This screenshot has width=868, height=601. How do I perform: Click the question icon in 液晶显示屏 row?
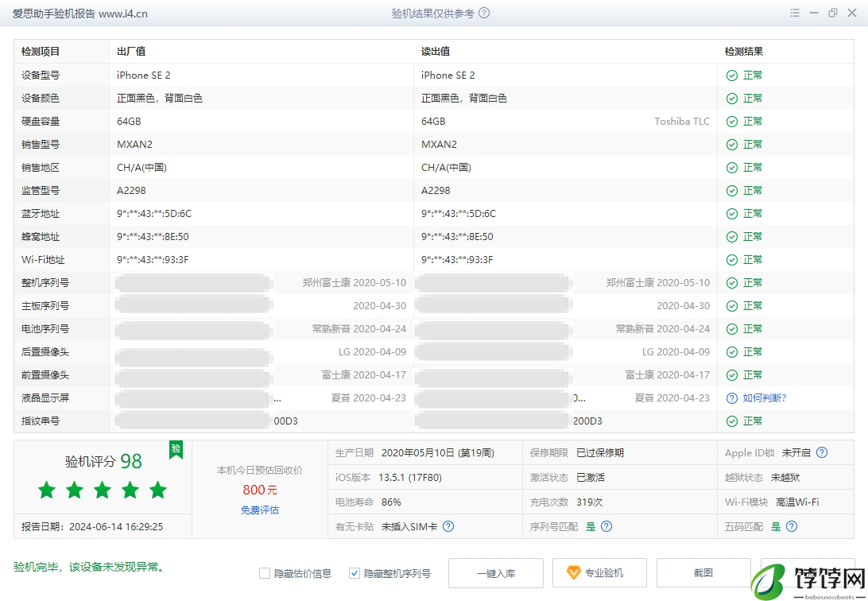(732, 398)
